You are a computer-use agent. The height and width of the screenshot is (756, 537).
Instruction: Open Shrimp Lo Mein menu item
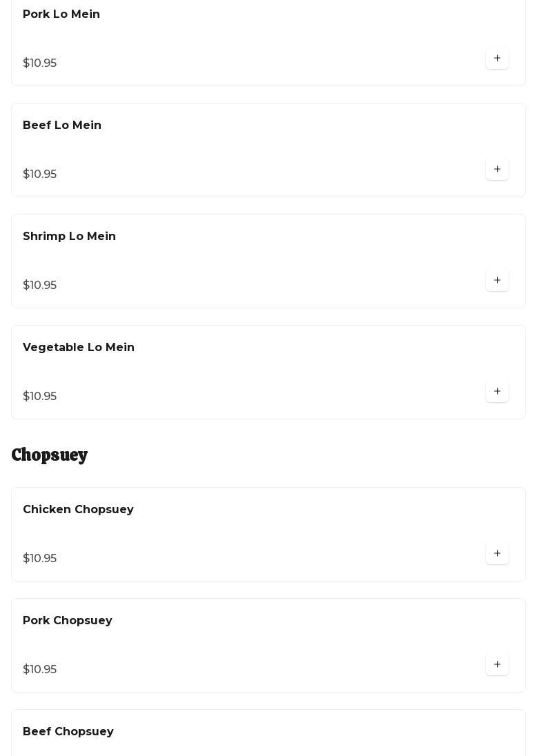69,237
